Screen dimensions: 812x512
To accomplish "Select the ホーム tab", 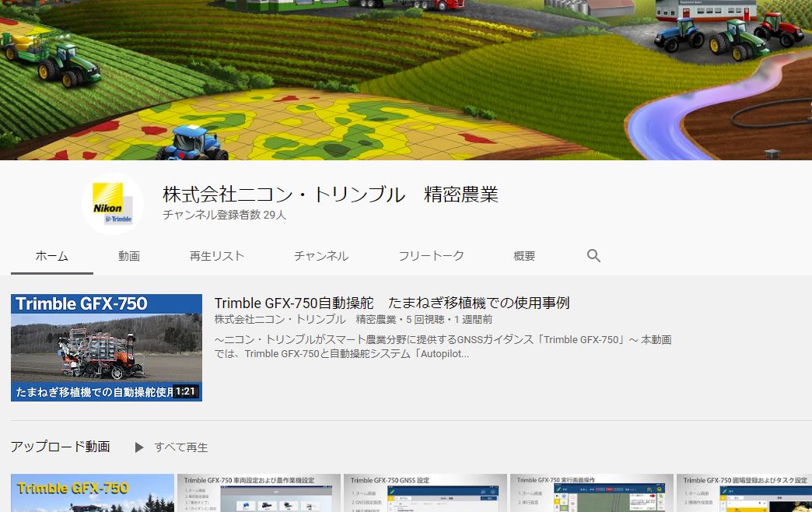I will point(52,255).
